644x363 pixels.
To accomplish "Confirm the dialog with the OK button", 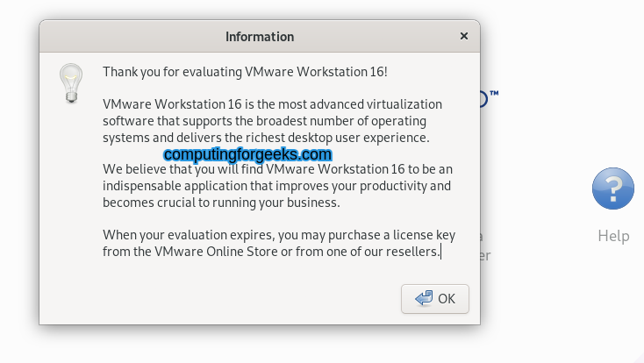I will pyautogui.click(x=435, y=299).
